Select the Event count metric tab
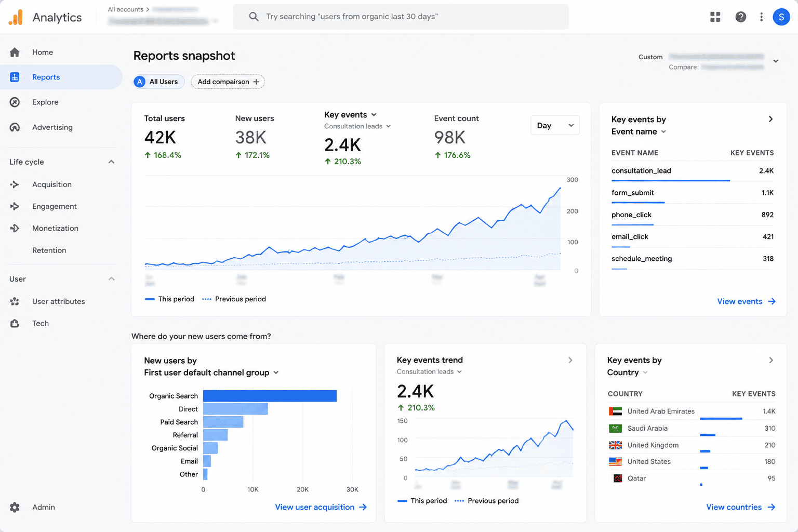798x532 pixels. pyautogui.click(x=456, y=137)
